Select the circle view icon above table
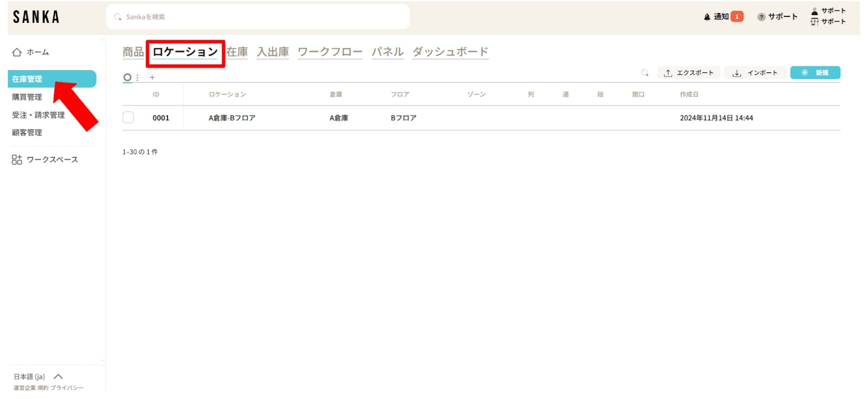The height and width of the screenshot is (399, 868). click(x=127, y=78)
